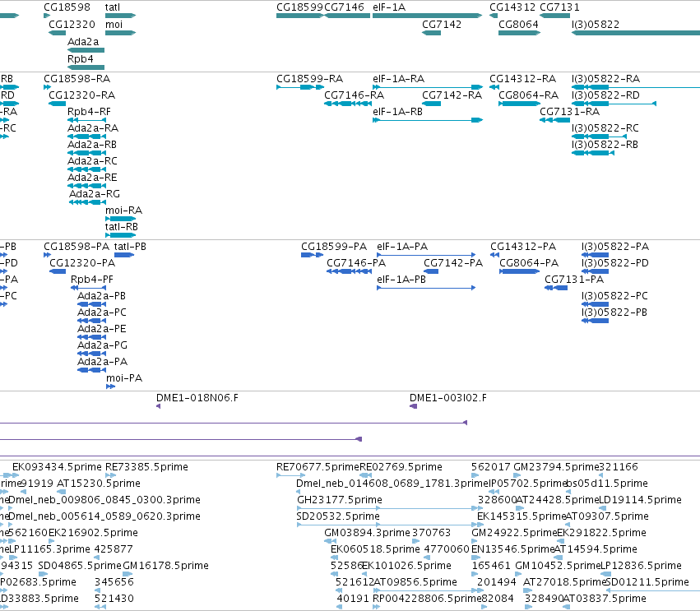The height and width of the screenshot is (611, 700).
Task: Select the CG7131-RA transcript
Action: click(555, 120)
